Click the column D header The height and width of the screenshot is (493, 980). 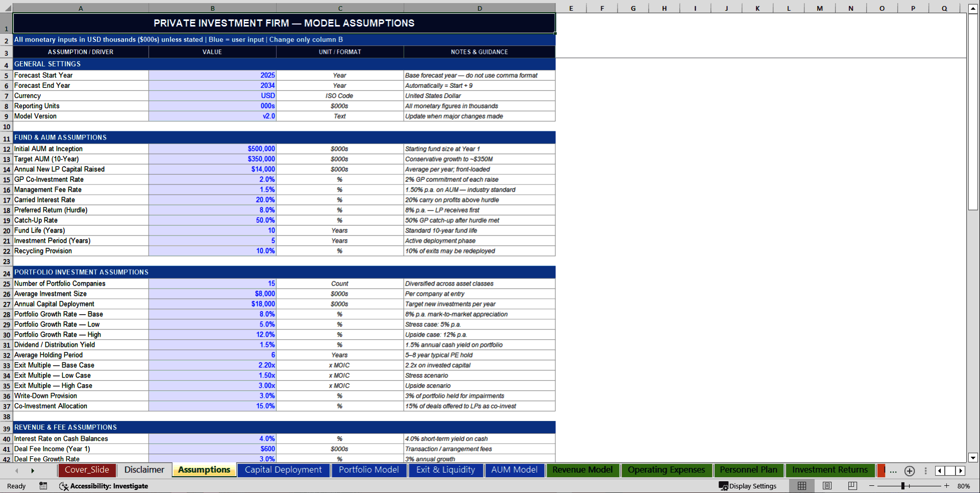tap(479, 8)
